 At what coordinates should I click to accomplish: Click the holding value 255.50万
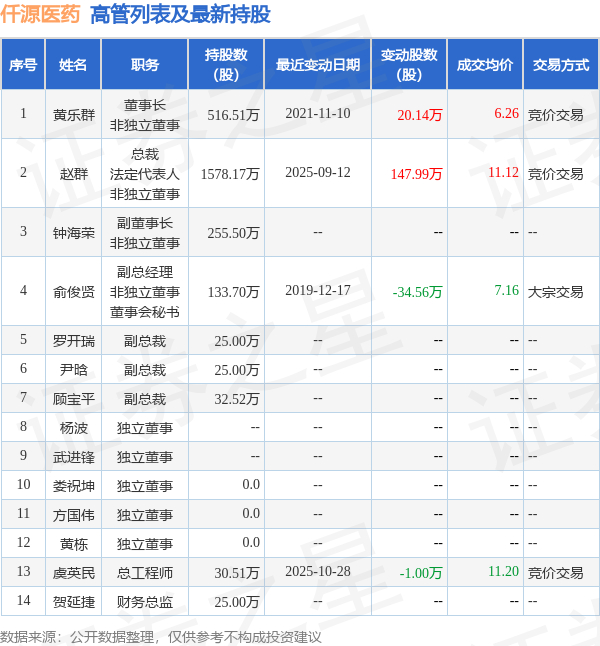(x=233, y=233)
